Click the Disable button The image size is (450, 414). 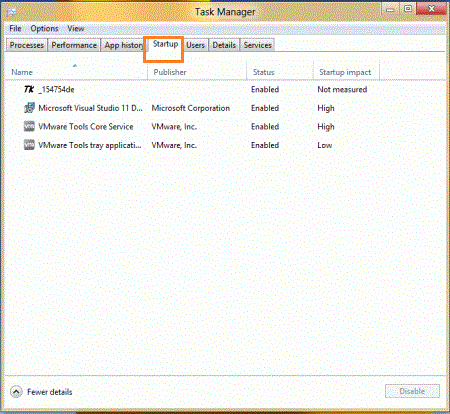coord(412,391)
